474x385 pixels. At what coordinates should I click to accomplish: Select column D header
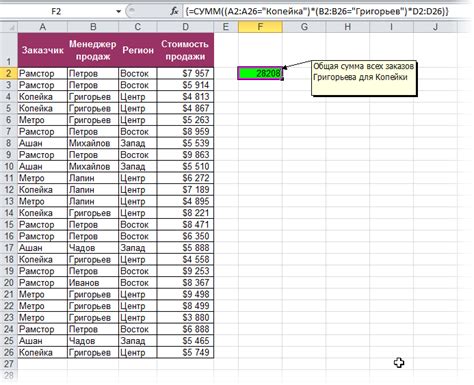[185, 27]
